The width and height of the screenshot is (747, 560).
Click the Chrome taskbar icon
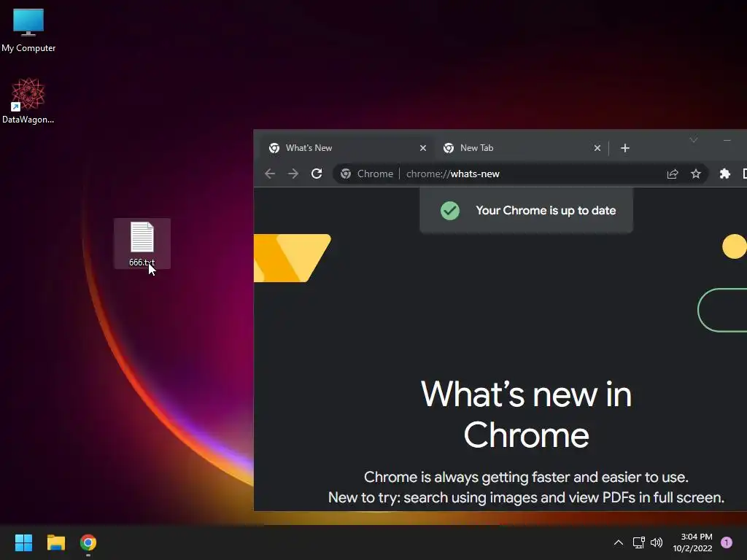(x=88, y=542)
